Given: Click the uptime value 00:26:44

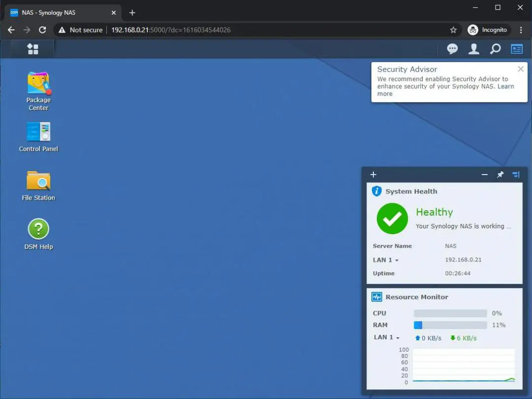Looking at the screenshot, I should (x=458, y=273).
